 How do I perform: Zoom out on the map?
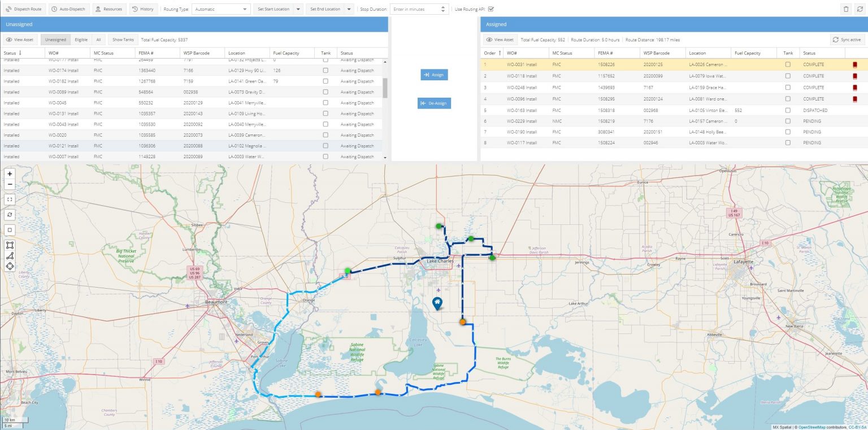[9, 184]
